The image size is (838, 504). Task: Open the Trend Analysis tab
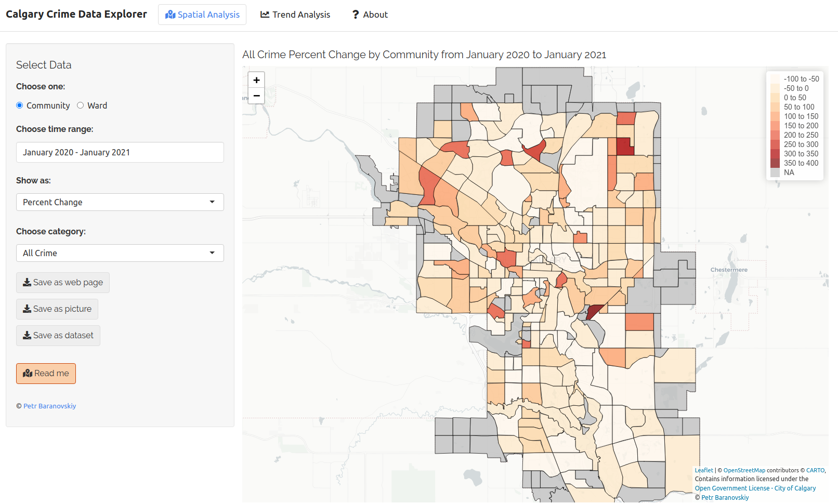295,15
